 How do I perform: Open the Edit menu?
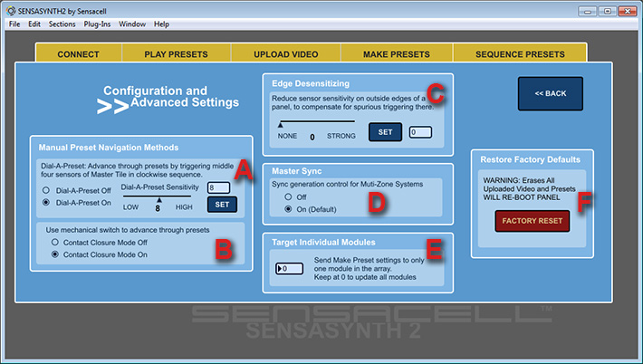point(34,24)
